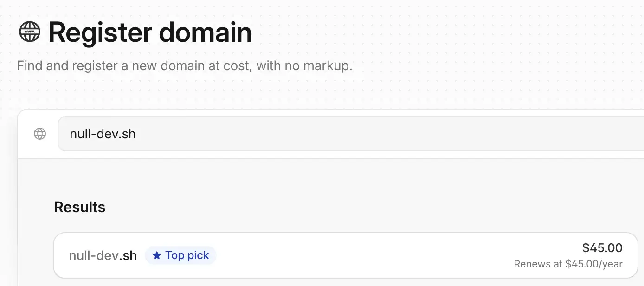Click the null-dev.sh domain name in results
The width and height of the screenshot is (644, 286).
(x=103, y=255)
